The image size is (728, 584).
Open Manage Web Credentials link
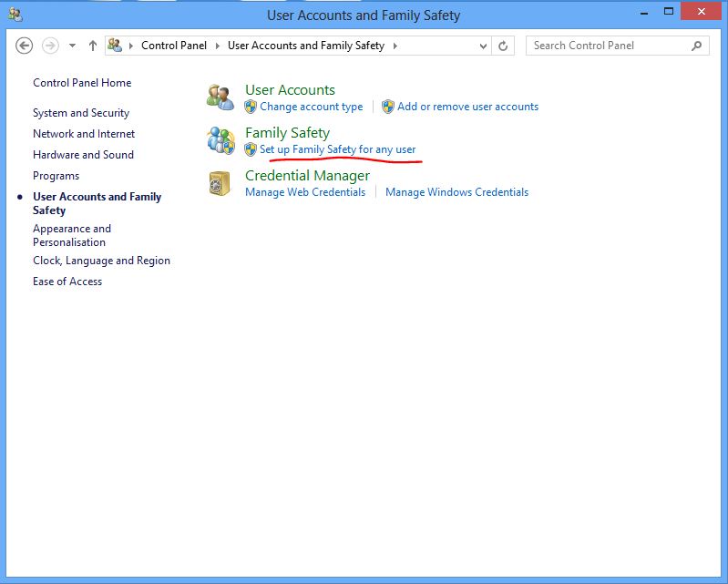pyautogui.click(x=305, y=192)
